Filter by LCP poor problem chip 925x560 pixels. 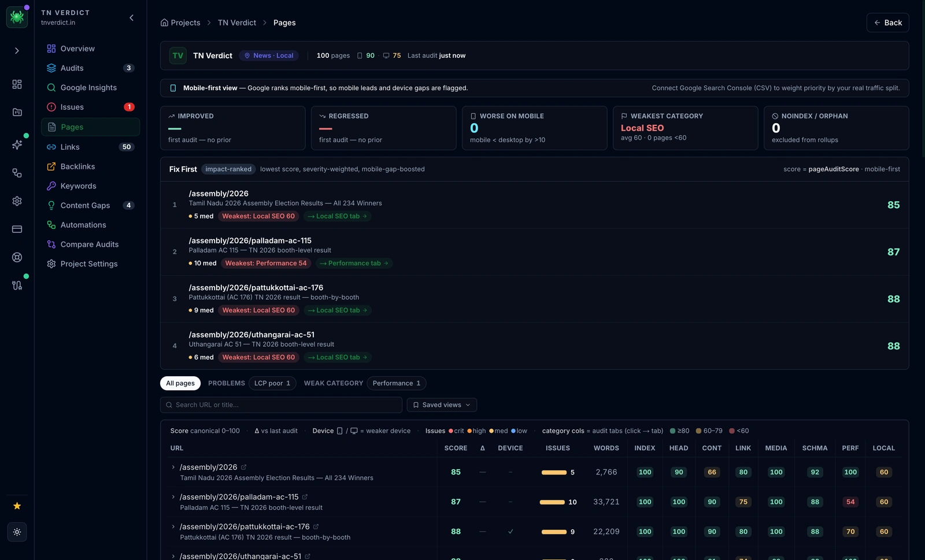[x=272, y=383]
